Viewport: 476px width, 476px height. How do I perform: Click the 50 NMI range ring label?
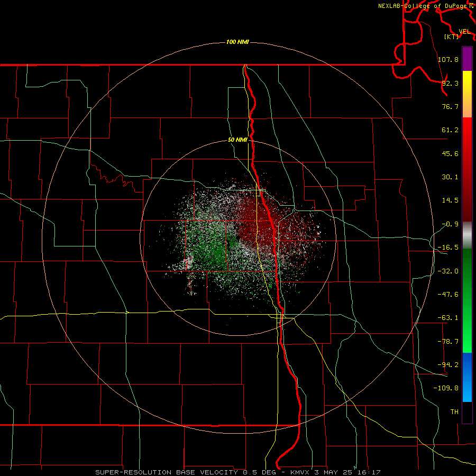click(x=237, y=140)
